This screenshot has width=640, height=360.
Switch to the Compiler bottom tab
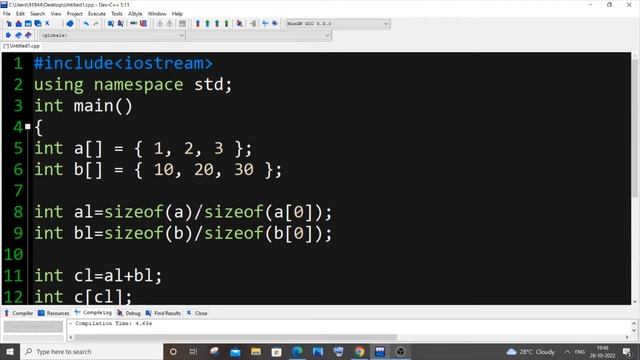point(18,313)
